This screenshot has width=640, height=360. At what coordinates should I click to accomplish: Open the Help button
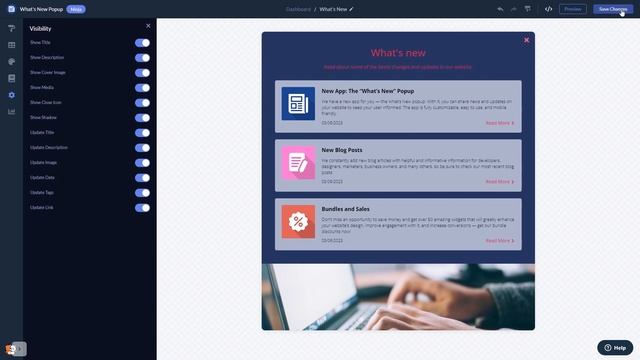tap(615, 348)
